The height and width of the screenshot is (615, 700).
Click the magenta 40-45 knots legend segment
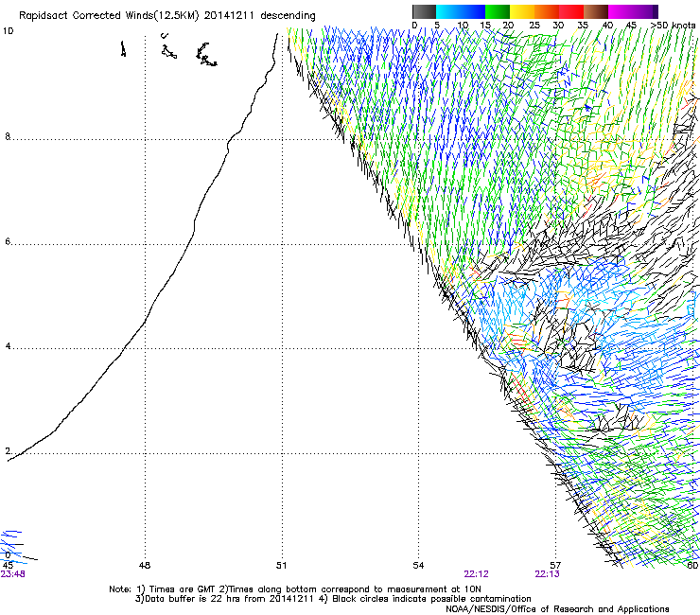[621, 11]
